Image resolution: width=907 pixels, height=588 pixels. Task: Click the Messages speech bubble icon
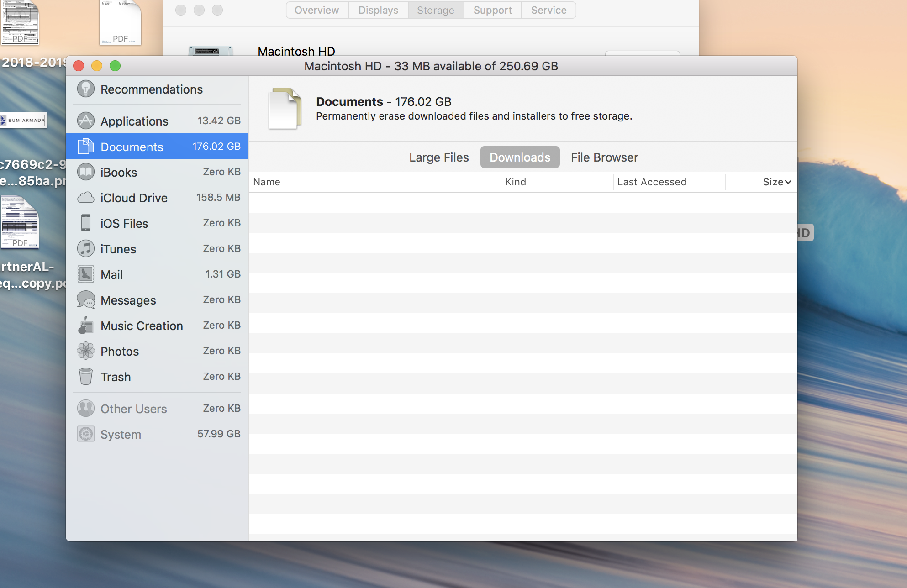(x=86, y=300)
